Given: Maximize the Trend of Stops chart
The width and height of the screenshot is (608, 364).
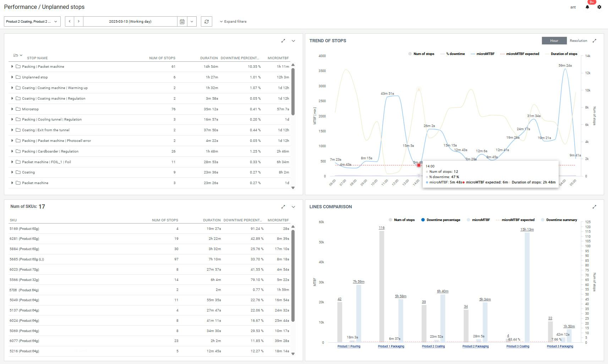Looking at the screenshot, I should (x=595, y=41).
